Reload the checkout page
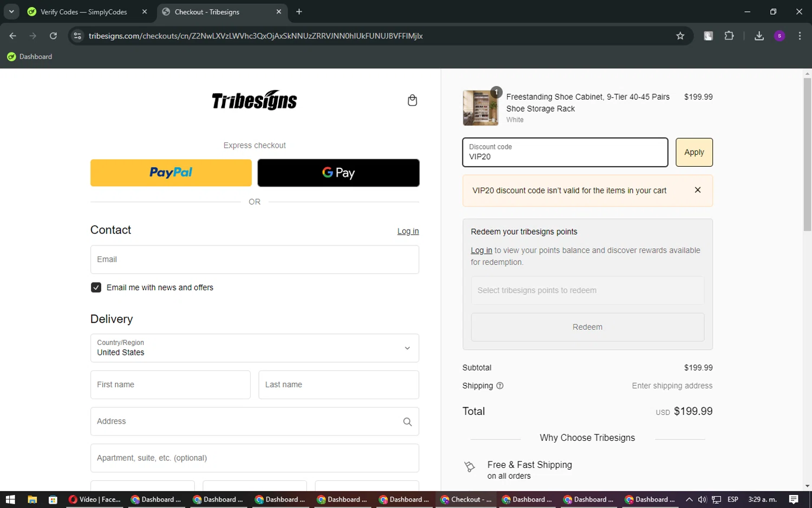The width and height of the screenshot is (812, 508). coord(53,36)
